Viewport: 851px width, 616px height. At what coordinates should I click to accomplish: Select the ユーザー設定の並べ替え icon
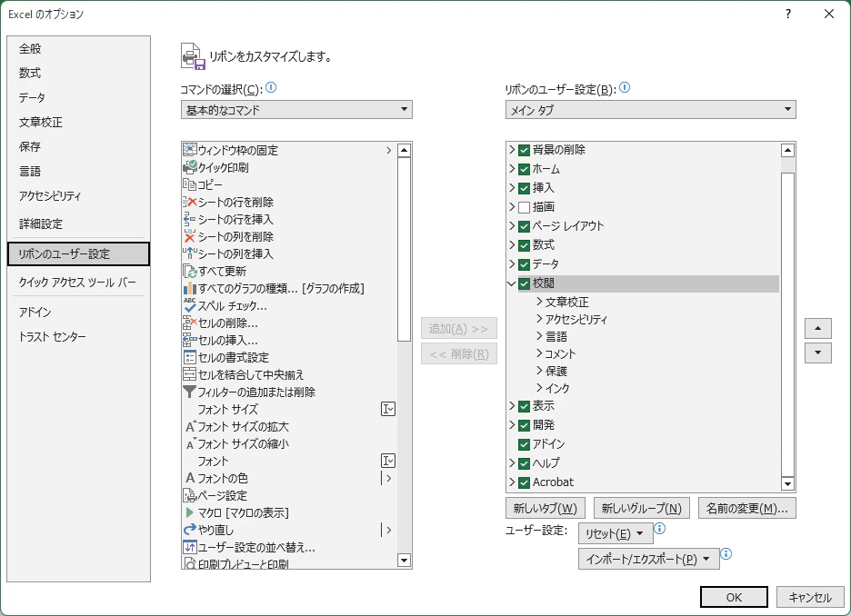tap(189, 547)
